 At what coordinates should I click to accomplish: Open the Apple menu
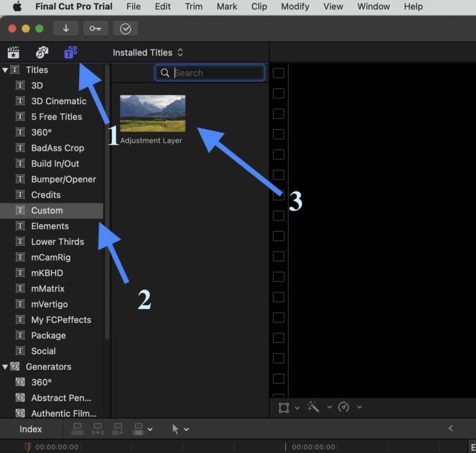[17, 6]
